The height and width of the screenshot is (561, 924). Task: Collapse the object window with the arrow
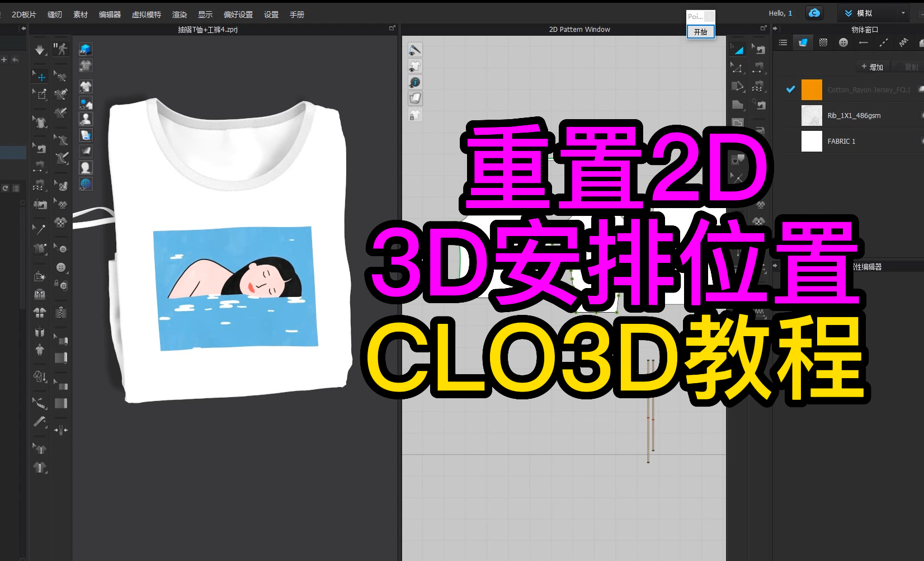pyautogui.click(x=775, y=29)
